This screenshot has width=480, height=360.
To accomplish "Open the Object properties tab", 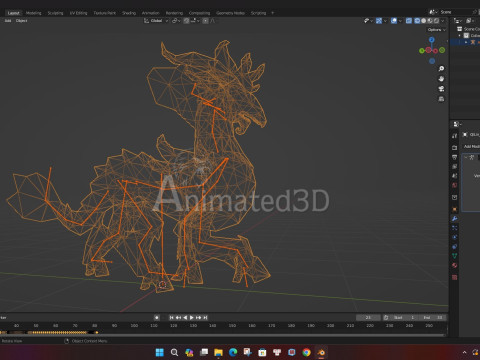I will click(454, 209).
